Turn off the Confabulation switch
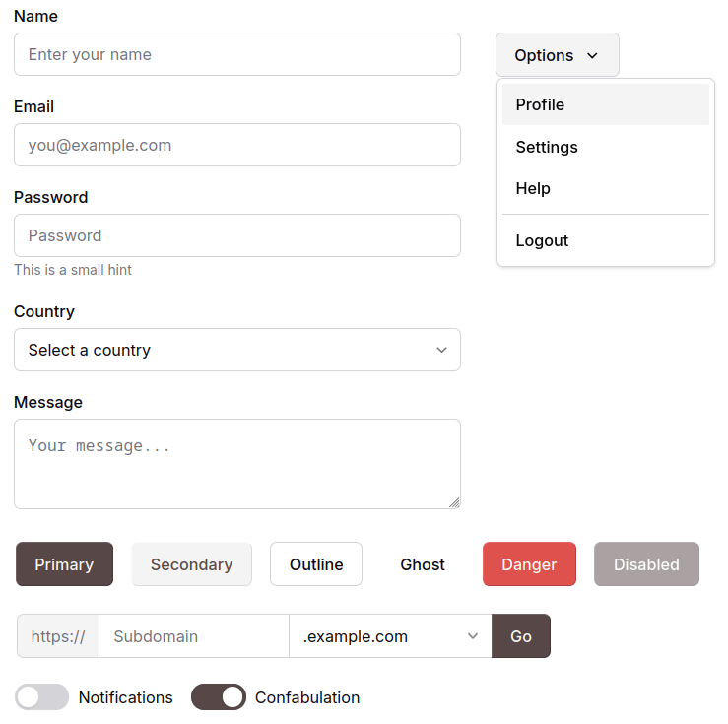Viewport: 728px width, 724px height. 218,697
